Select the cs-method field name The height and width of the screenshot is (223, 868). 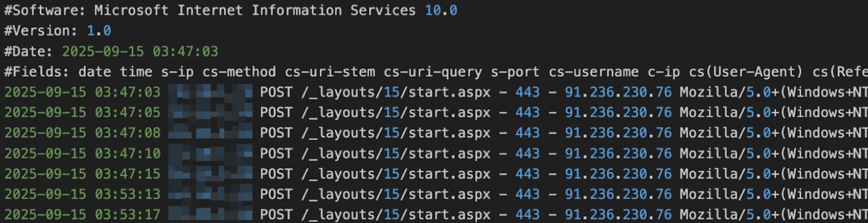coord(239,72)
